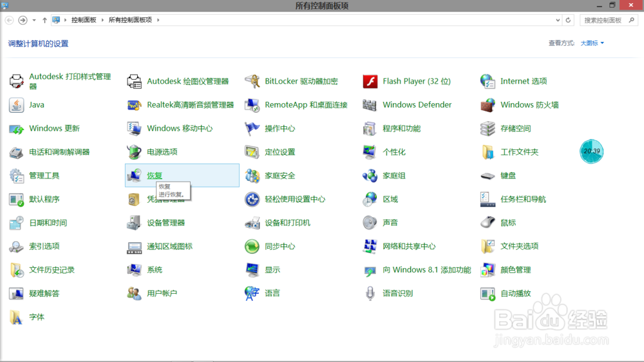Click 向 Windows 8.1 添加功能 link

coord(427,270)
